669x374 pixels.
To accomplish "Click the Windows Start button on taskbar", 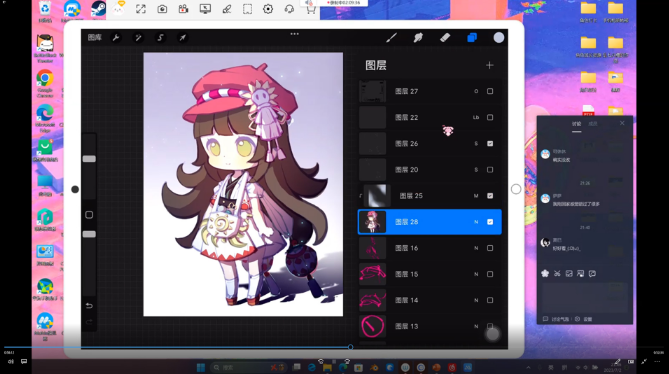I will [201, 368].
